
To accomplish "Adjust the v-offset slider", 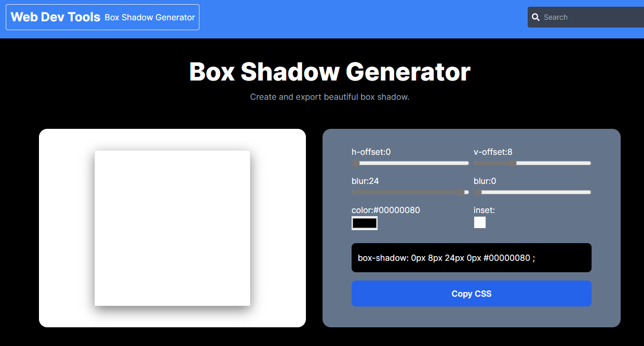I will pos(532,163).
